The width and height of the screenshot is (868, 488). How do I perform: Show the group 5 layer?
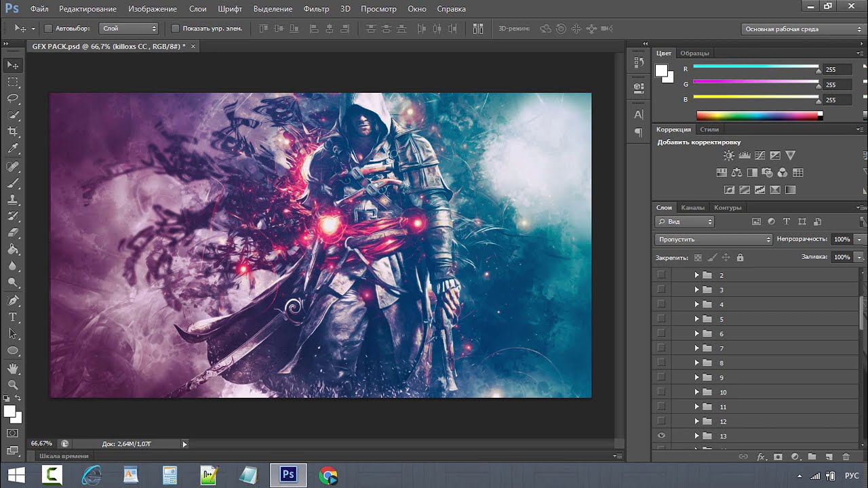point(661,319)
